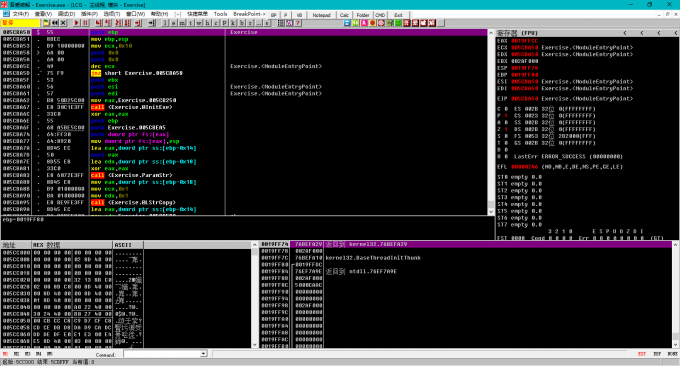680x366 pixels.
Task: Click the ESP button in the bottom right bar
Action: (x=642, y=354)
